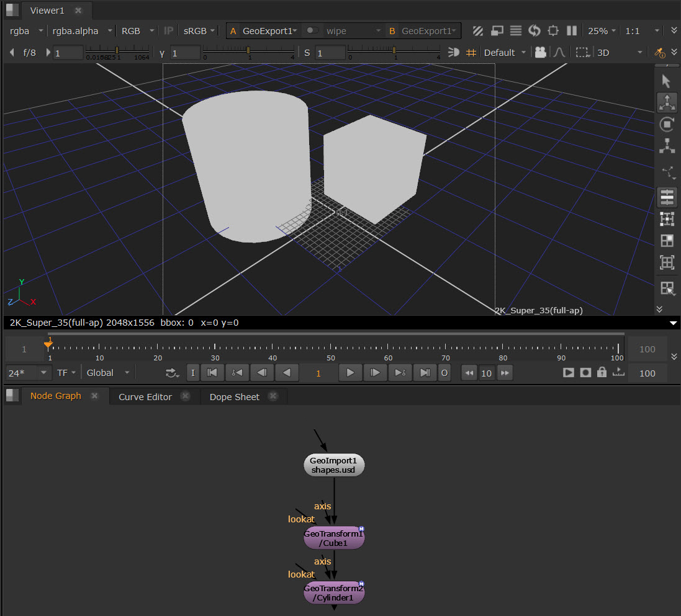This screenshot has width=681, height=616.
Task: Open the 1:1 downscale ratio dropdown
Action: point(643,31)
